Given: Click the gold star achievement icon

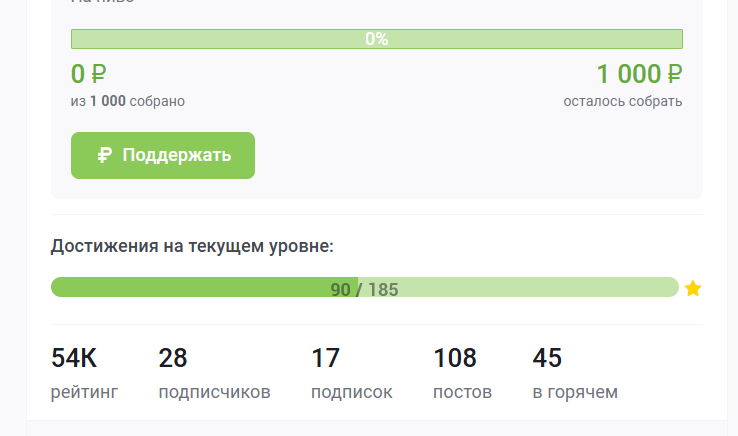Looking at the screenshot, I should coord(693,289).
